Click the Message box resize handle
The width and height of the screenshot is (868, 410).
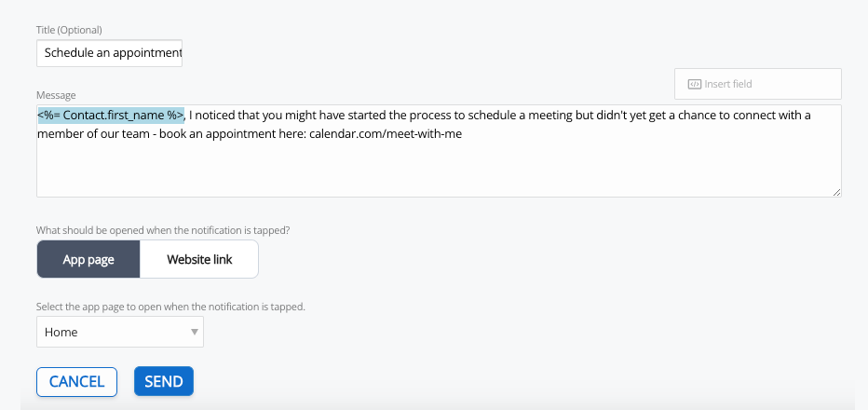pos(835,191)
